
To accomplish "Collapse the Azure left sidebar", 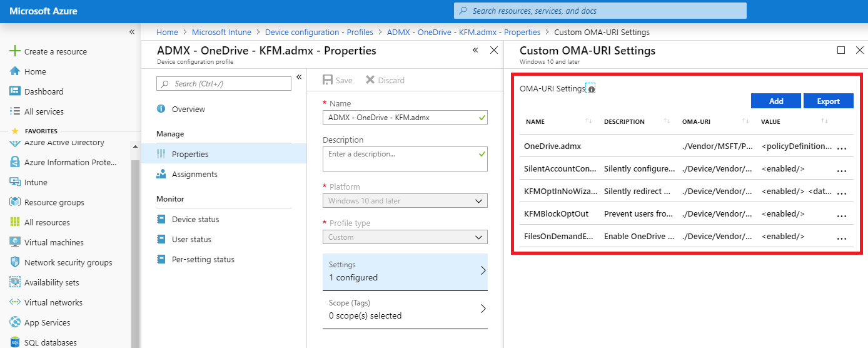I will coord(132,32).
